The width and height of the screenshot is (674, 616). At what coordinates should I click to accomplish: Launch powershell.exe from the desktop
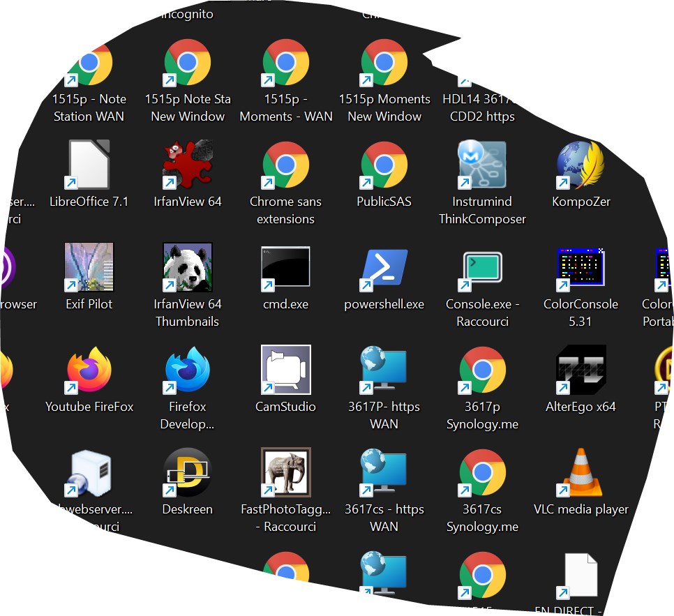coord(384,268)
